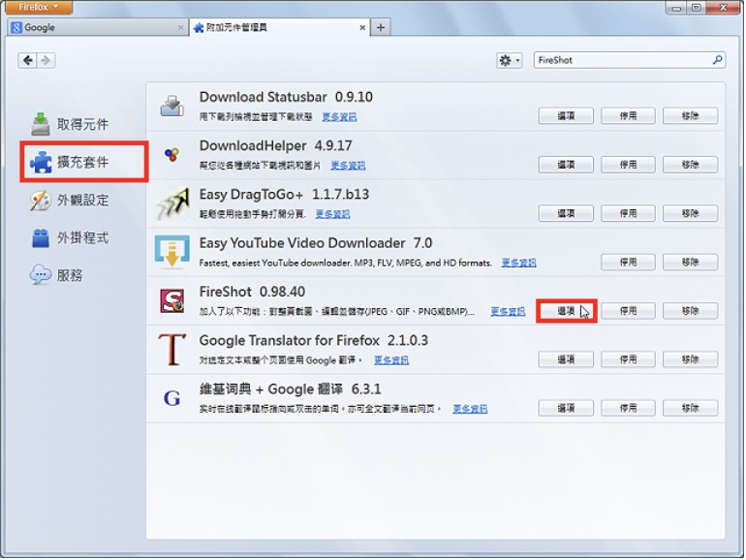Select Google Translator for Firefox 2.1.0.3 title
746x560 pixels.
[x=314, y=340]
